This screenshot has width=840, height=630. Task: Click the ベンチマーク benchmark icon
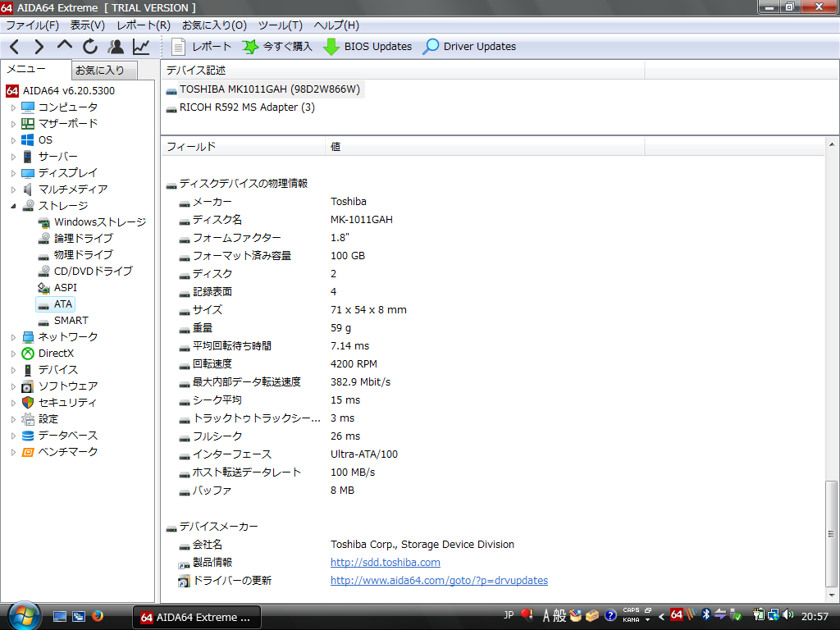coord(28,452)
